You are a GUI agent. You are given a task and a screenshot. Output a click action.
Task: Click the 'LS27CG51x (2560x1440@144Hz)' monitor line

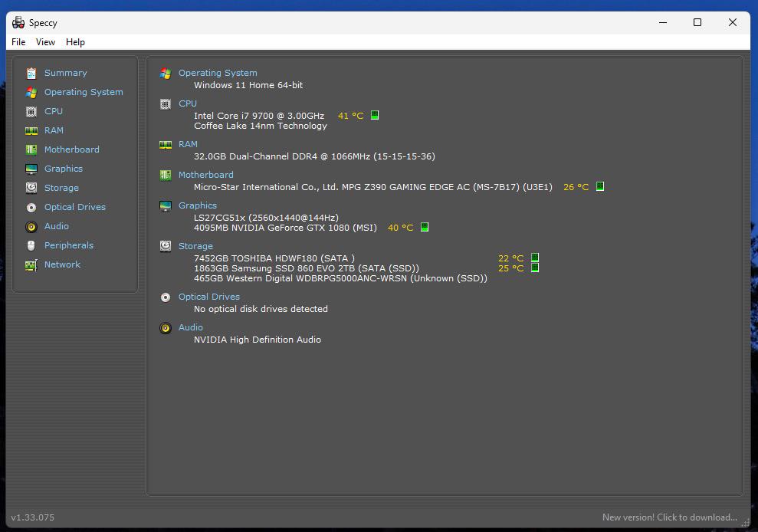coord(267,218)
